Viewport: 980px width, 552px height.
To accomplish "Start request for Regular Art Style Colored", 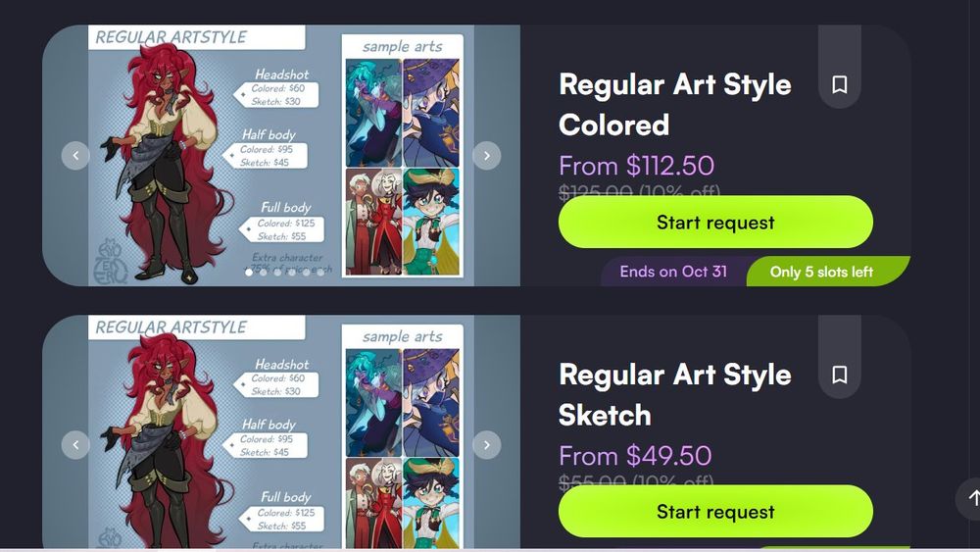I will tap(715, 222).
